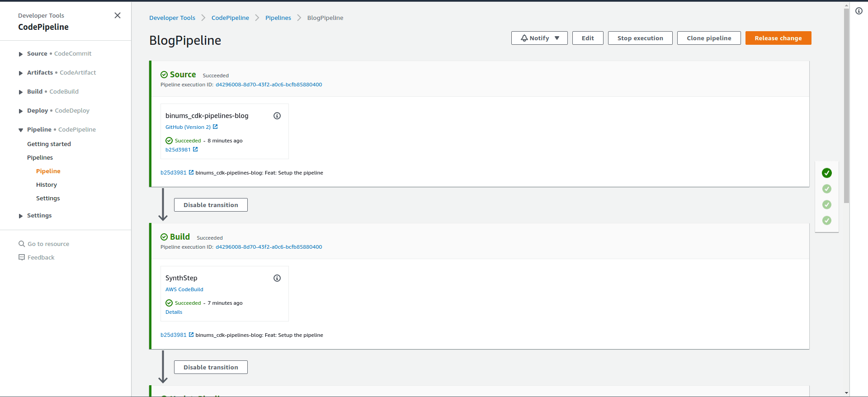
Task: Jump to second stage via stage indicator check
Action: point(827,189)
